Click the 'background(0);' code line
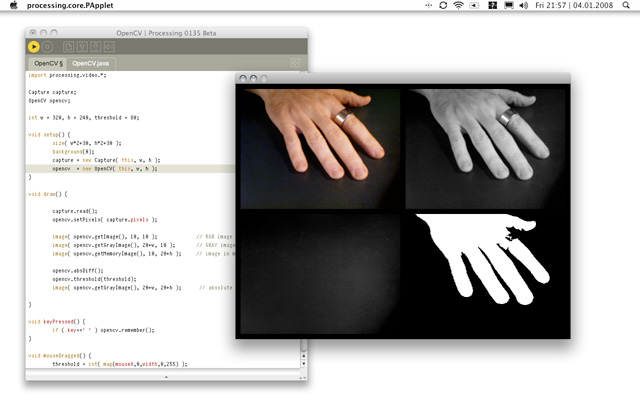The width and height of the screenshot is (640, 400). (73, 151)
